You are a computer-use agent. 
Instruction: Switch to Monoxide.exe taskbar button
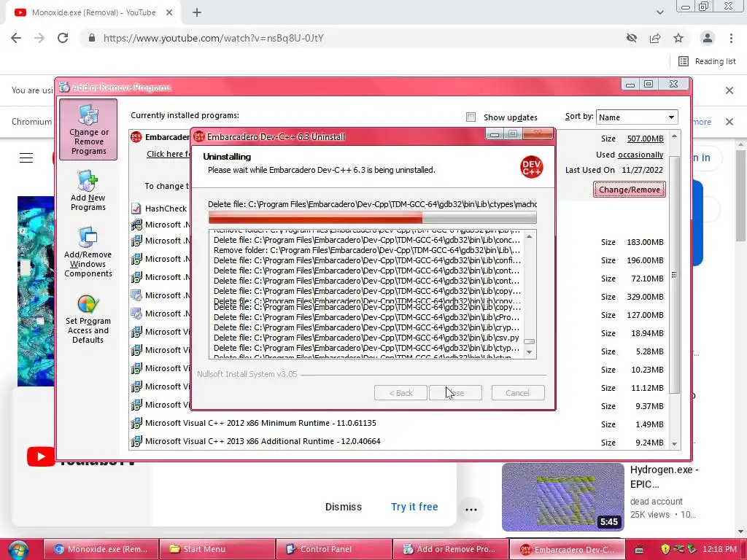point(101,549)
